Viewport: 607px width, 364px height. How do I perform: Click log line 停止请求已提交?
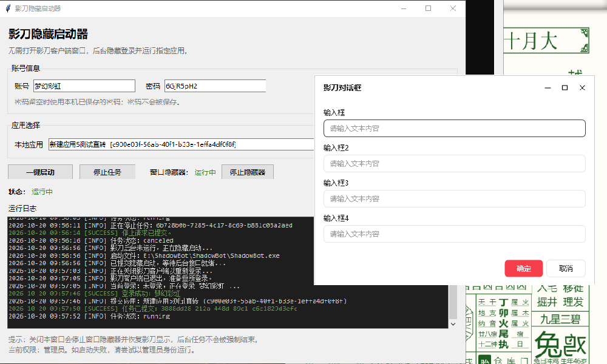pyautogui.click(x=90, y=233)
